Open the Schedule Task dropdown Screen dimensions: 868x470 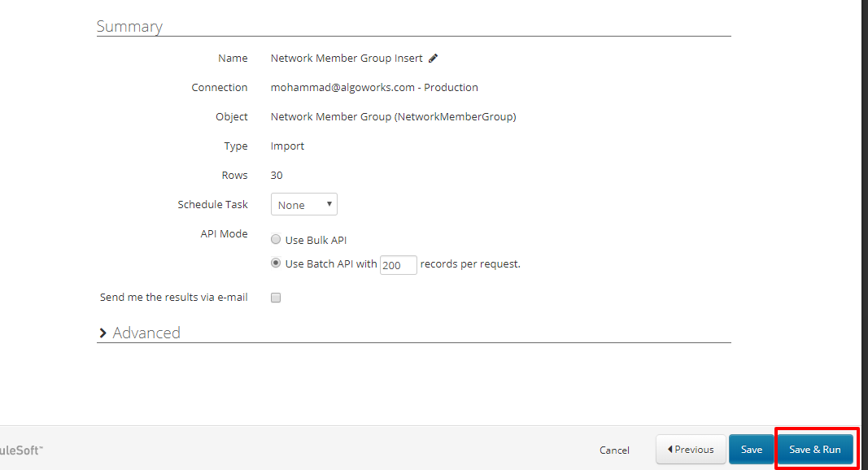click(303, 205)
